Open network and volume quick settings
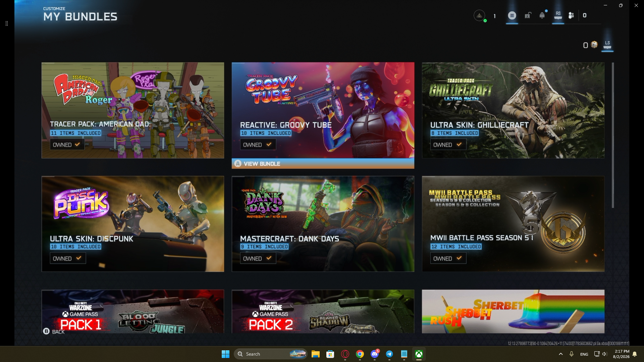 point(600,354)
